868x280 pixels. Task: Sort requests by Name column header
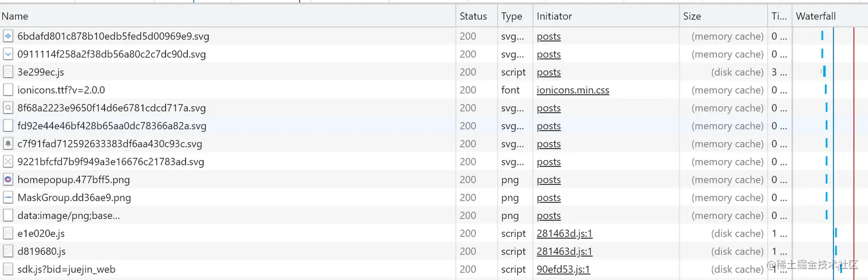pyautogui.click(x=15, y=16)
